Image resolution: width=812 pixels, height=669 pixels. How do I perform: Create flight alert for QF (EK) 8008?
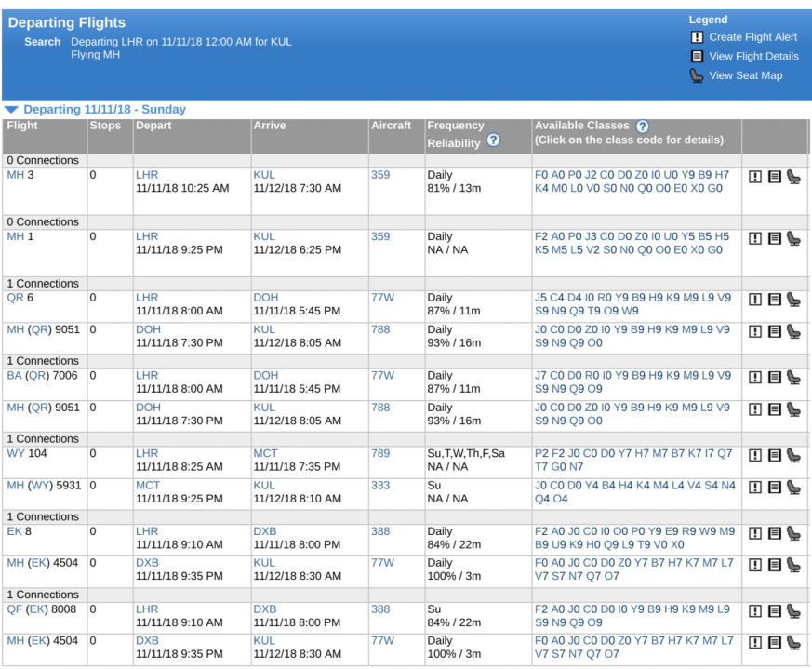click(x=755, y=611)
